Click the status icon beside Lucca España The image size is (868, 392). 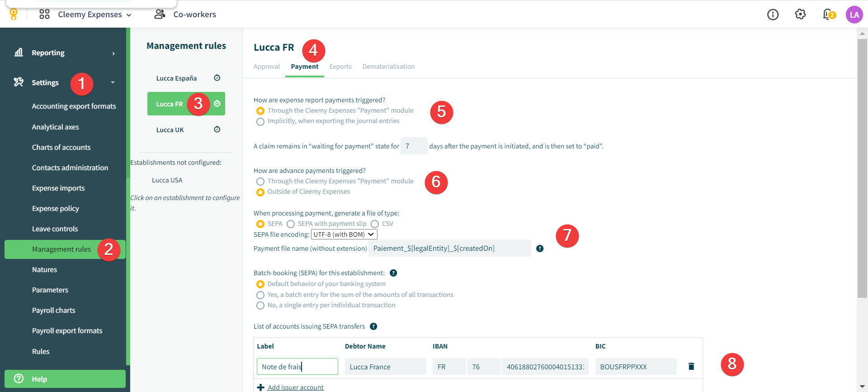pyautogui.click(x=217, y=78)
